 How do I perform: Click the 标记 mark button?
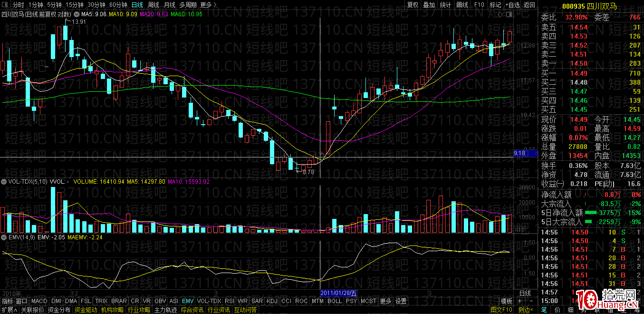coord(495,5)
